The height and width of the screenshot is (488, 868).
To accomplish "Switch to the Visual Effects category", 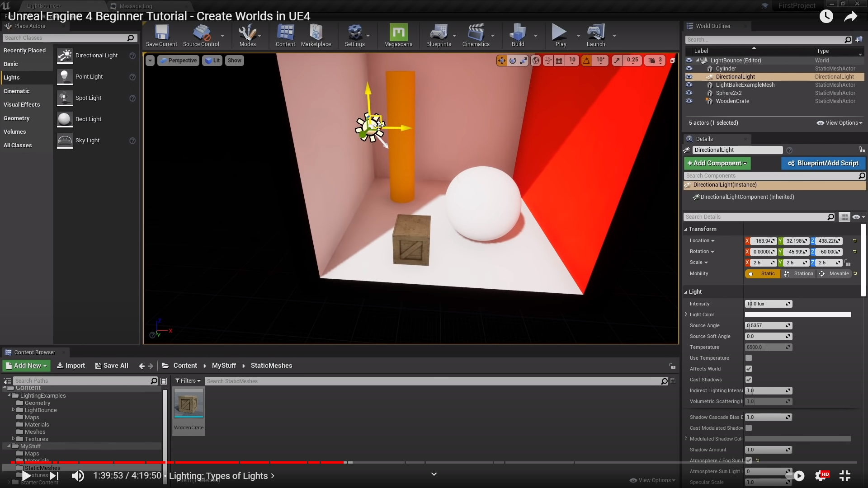I will [22, 105].
